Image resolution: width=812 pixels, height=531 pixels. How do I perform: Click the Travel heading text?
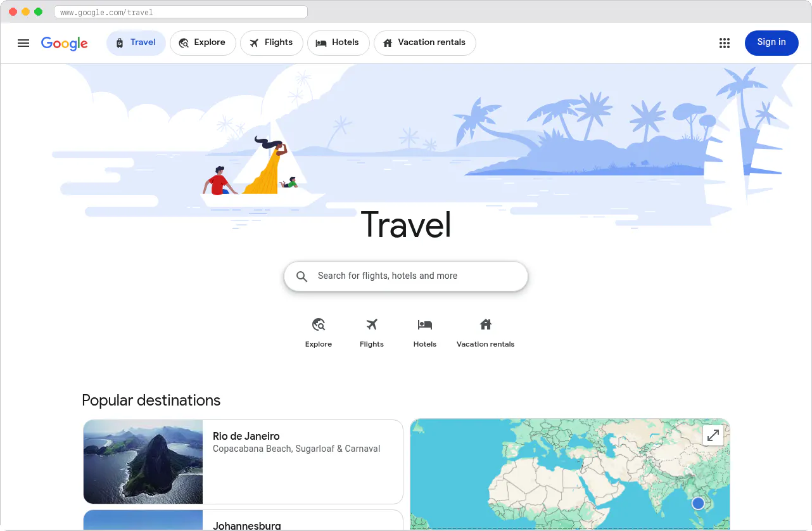[406, 225]
